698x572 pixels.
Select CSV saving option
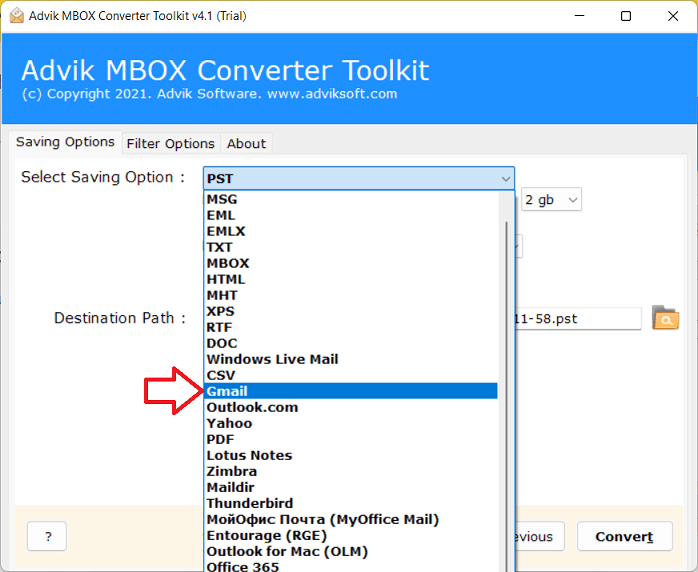[x=351, y=375]
